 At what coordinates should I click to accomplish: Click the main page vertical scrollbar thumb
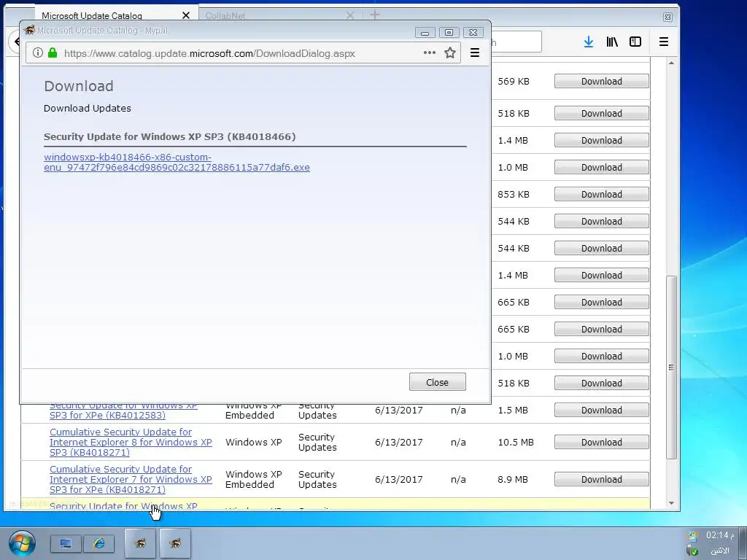click(671, 367)
